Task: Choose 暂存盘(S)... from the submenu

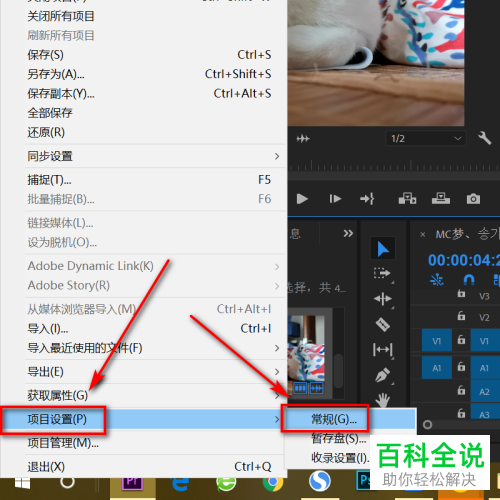Action: [338, 438]
